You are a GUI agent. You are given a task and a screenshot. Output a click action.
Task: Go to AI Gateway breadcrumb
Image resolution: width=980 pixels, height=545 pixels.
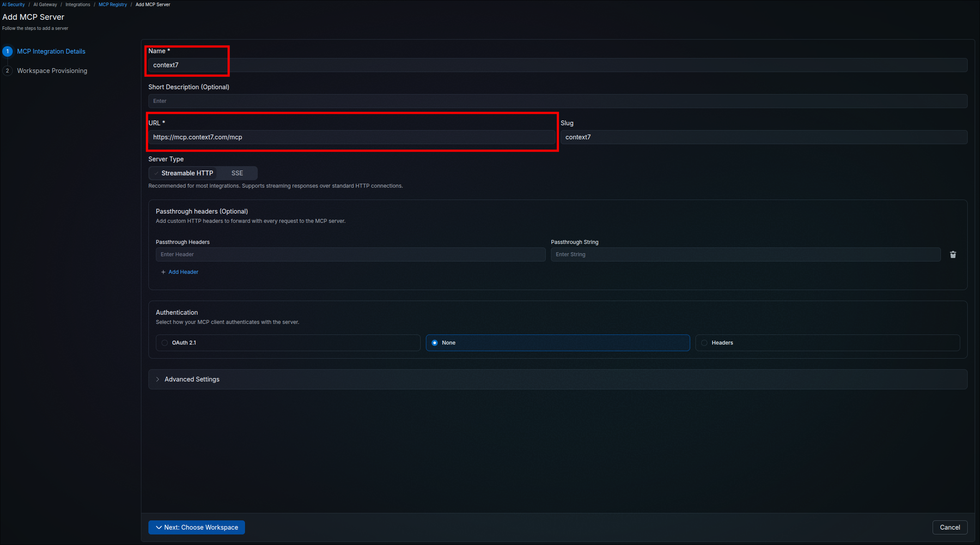coord(45,4)
